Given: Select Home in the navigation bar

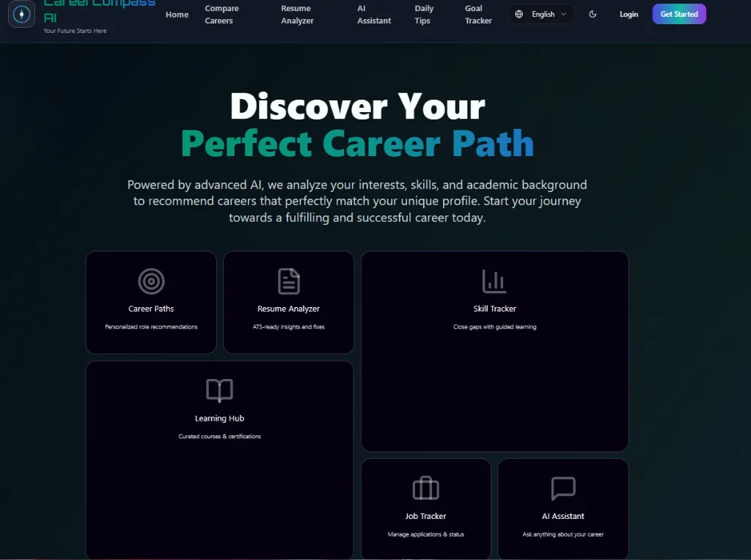Looking at the screenshot, I should tap(177, 14).
